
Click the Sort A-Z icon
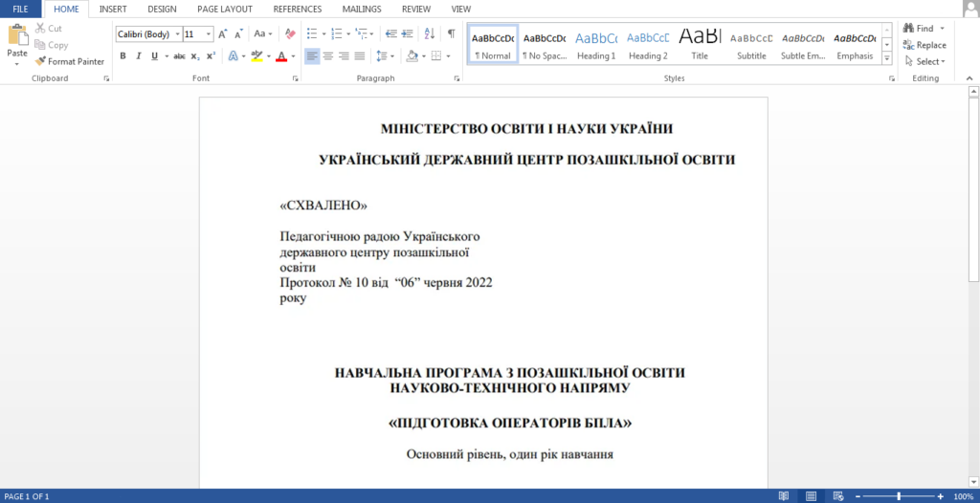click(x=430, y=33)
